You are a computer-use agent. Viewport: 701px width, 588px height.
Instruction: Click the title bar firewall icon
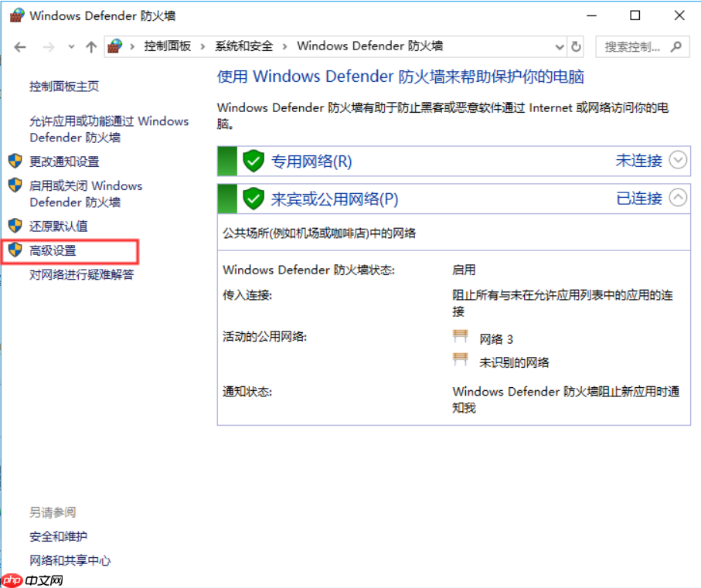tap(16, 15)
